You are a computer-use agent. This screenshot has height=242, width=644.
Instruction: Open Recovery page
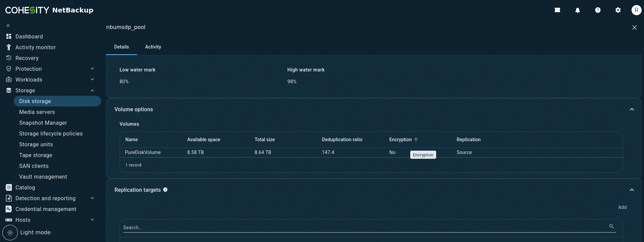tap(27, 58)
